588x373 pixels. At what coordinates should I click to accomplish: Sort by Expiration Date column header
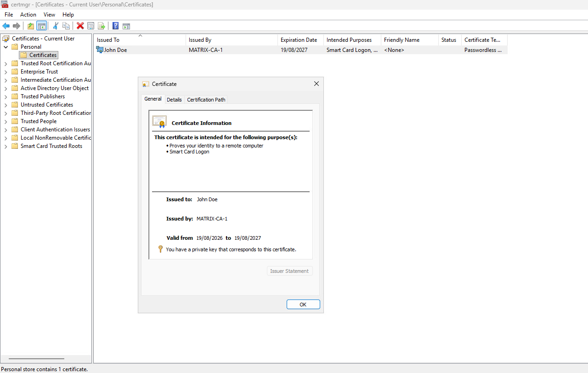(x=300, y=40)
